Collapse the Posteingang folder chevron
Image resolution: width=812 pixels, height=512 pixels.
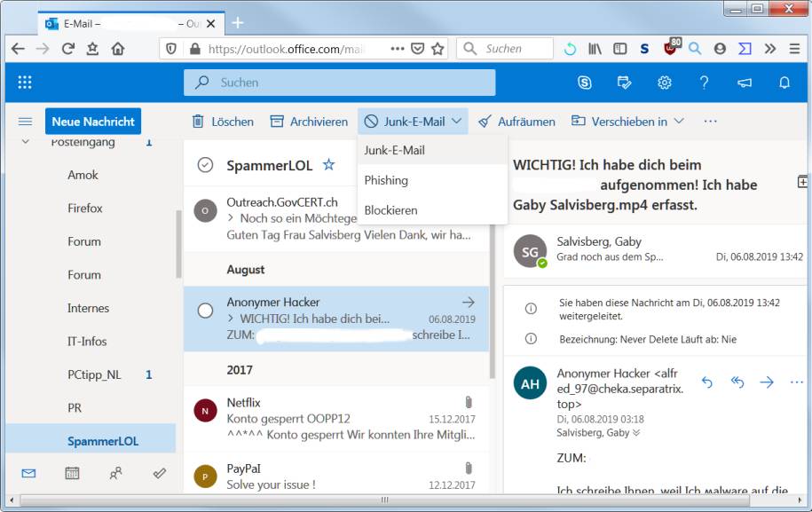pyautogui.click(x=25, y=142)
